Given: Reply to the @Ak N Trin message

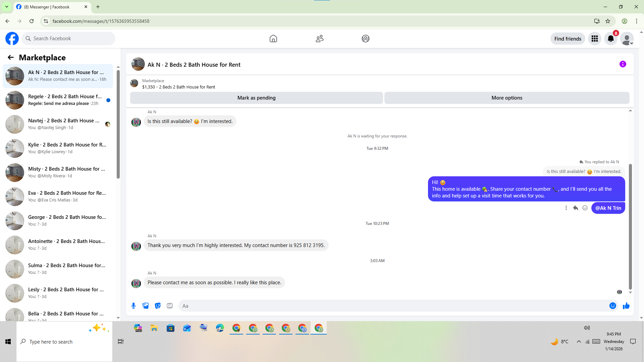Looking at the screenshot, I should click(576, 208).
